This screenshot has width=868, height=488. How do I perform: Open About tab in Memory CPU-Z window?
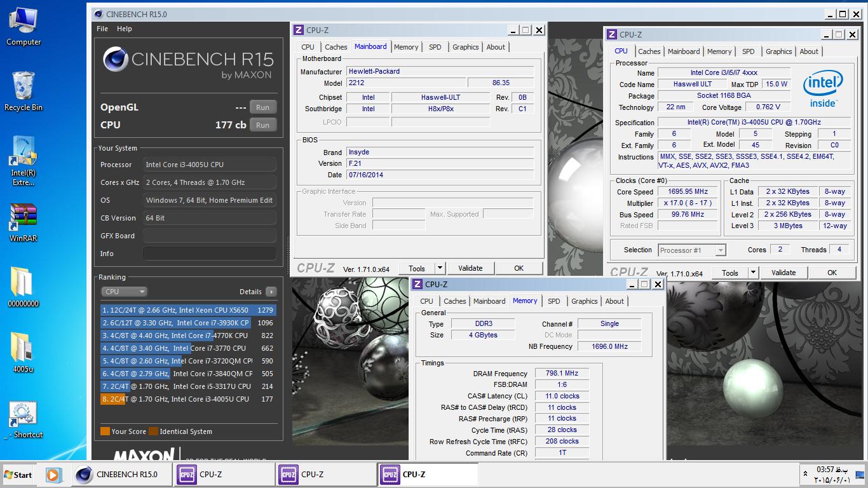click(614, 301)
